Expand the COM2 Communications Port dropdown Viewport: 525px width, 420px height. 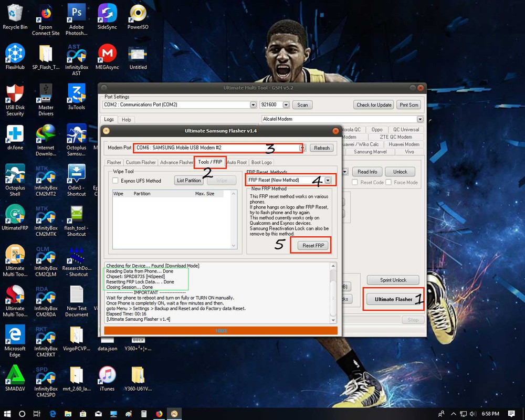coord(253,104)
